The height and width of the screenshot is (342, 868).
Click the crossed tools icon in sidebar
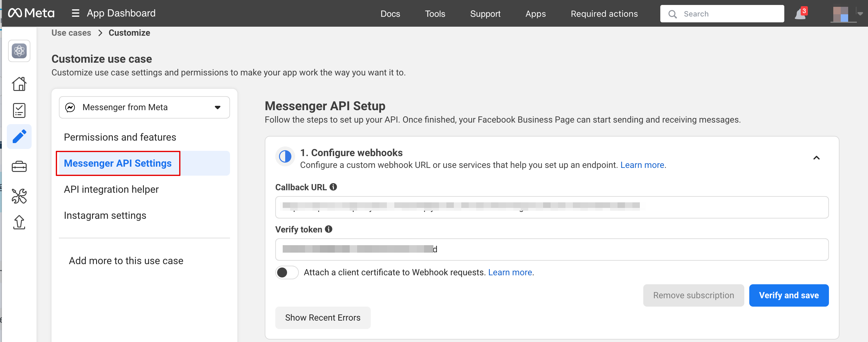click(19, 196)
